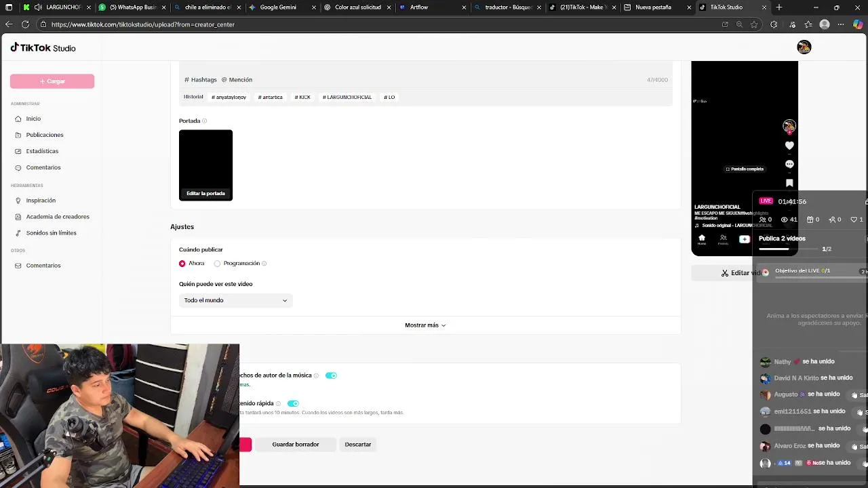Click 'Alvaro Eroz se ha unido' message
The height and width of the screenshot is (488, 868).
click(x=800, y=446)
